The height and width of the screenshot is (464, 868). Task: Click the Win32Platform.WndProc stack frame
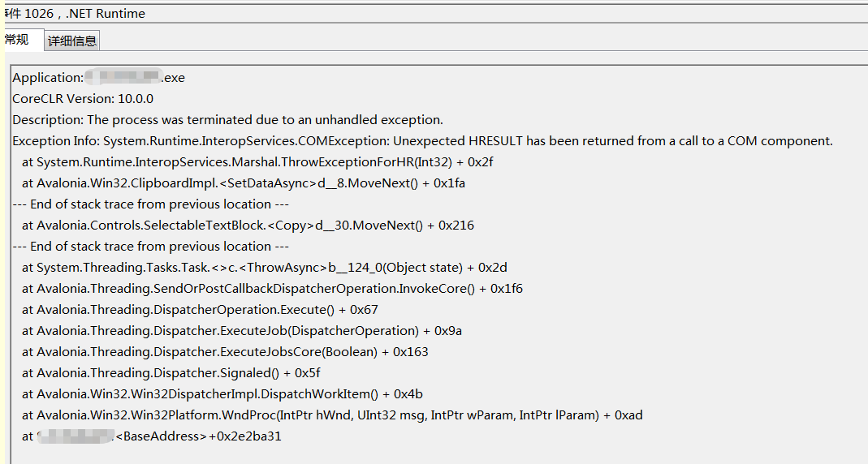332,415
